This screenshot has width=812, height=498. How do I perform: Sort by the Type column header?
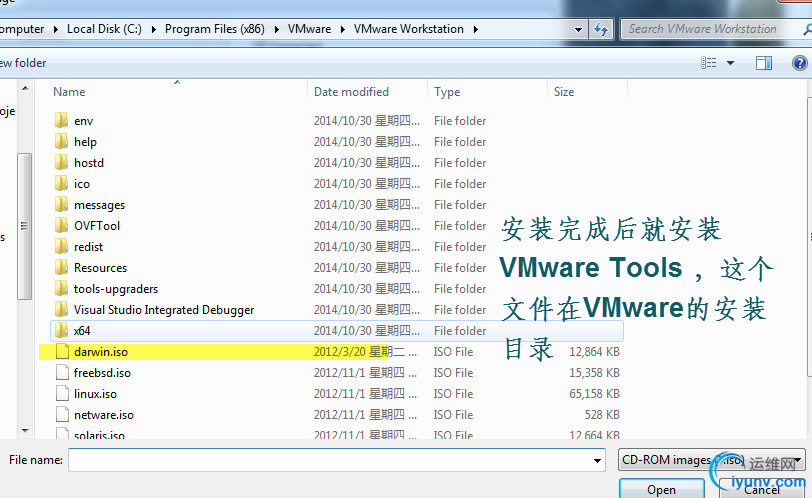447,92
